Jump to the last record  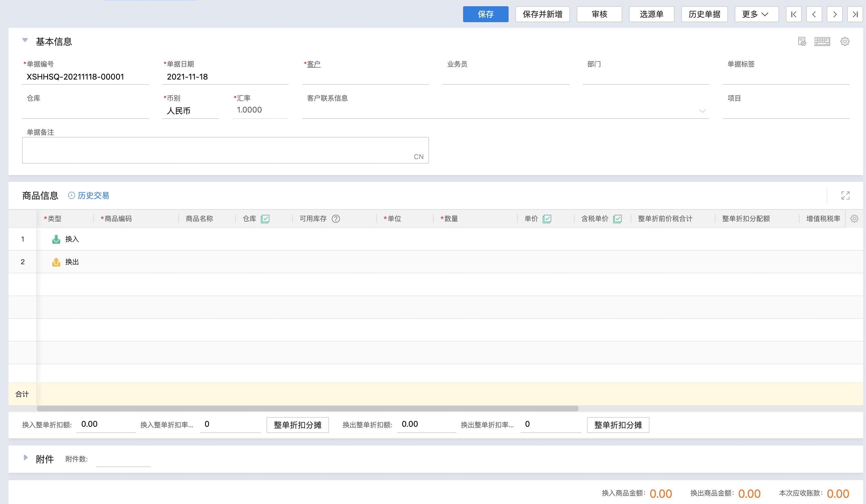pyautogui.click(x=855, y=14)
